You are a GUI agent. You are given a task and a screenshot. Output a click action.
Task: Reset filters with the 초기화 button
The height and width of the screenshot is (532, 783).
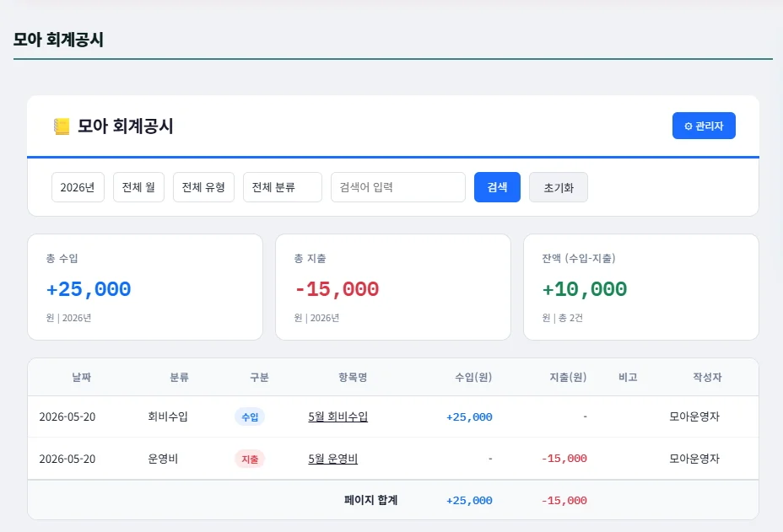pos(559,187)
